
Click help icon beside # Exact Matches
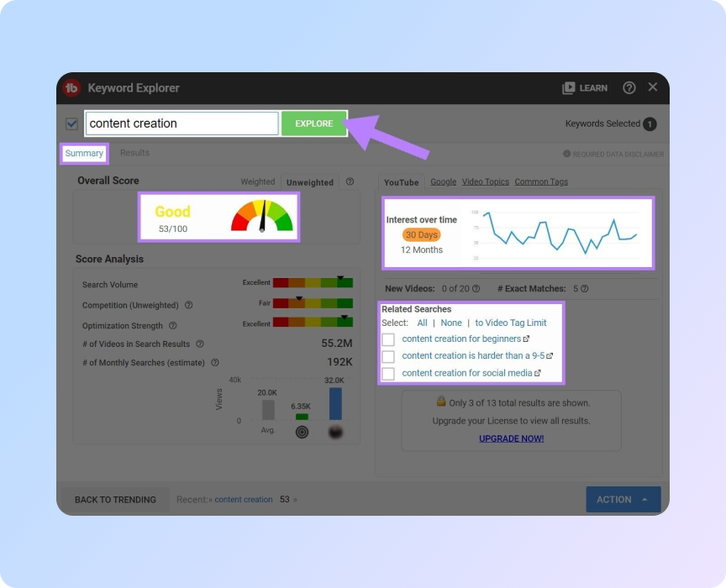click(584, 289)
